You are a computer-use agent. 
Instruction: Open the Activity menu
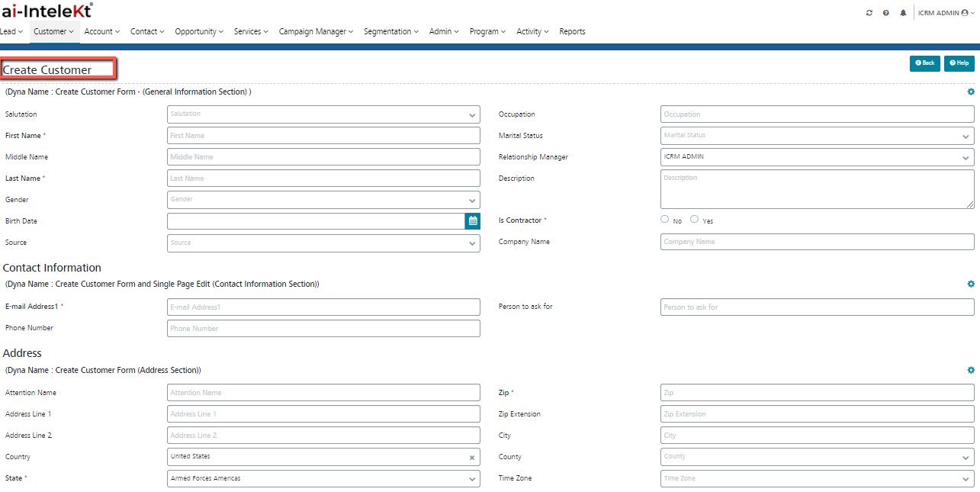(533, 31)
